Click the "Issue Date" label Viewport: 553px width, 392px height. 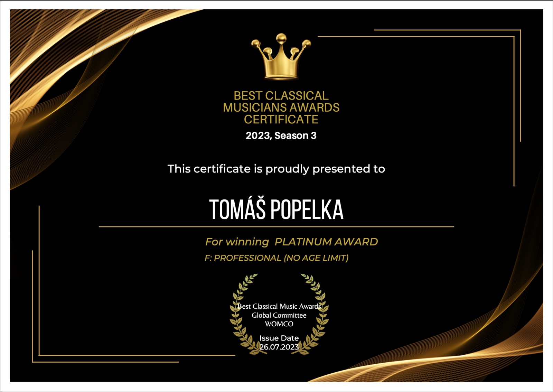tap(279, 338)
